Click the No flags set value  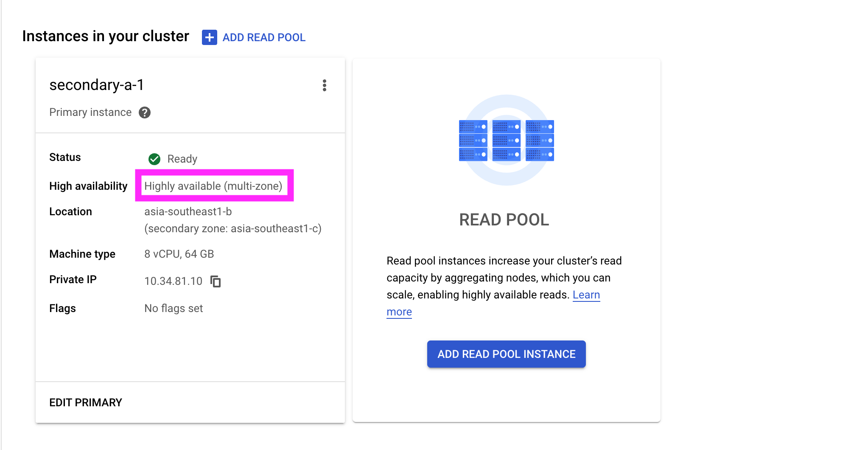tap(174, 308)
